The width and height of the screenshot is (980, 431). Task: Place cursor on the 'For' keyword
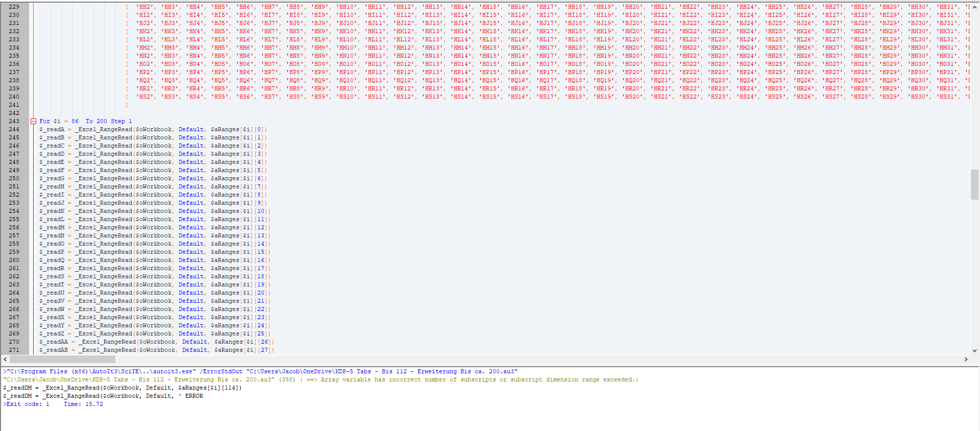coord(44,122)
